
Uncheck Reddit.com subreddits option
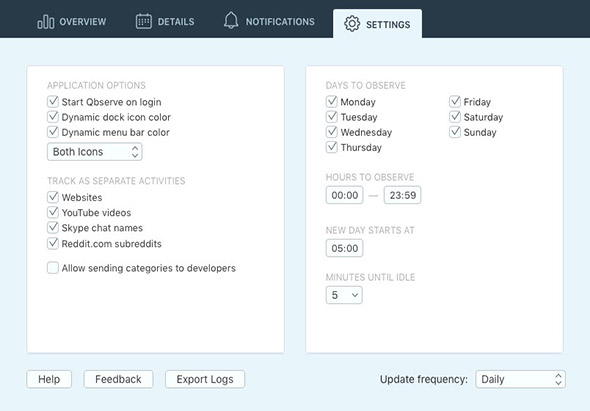(x=53, y=243)
